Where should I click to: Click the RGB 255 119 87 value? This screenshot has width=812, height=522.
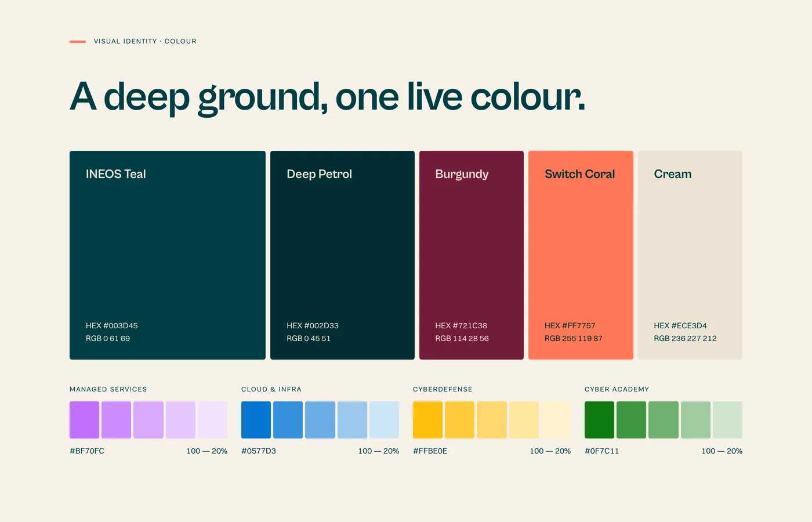[x=574, y=338]
